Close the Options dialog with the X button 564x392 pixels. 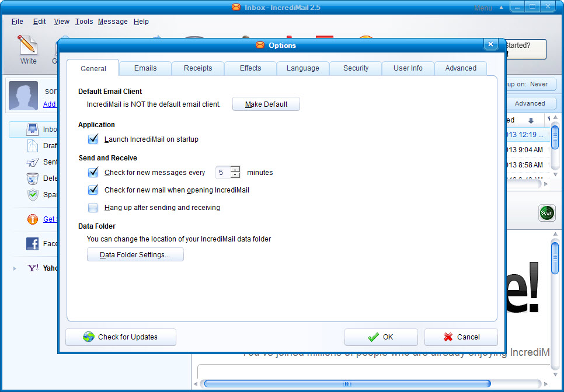click(x=490, y=44)
